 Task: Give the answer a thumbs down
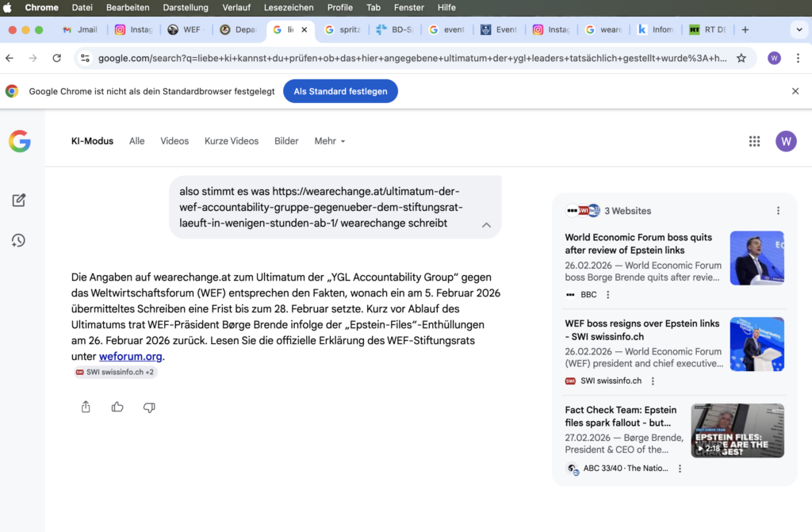(x=149, y=407)
